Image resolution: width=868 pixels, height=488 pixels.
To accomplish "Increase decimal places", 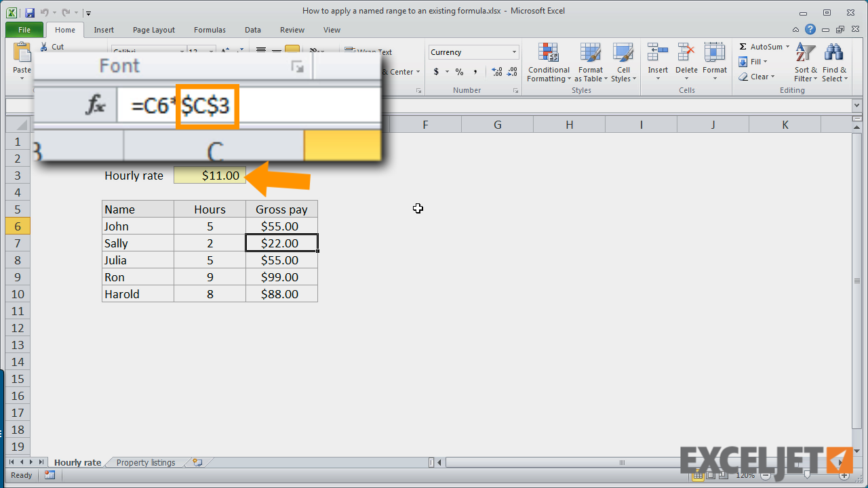I will coord(496,71).
